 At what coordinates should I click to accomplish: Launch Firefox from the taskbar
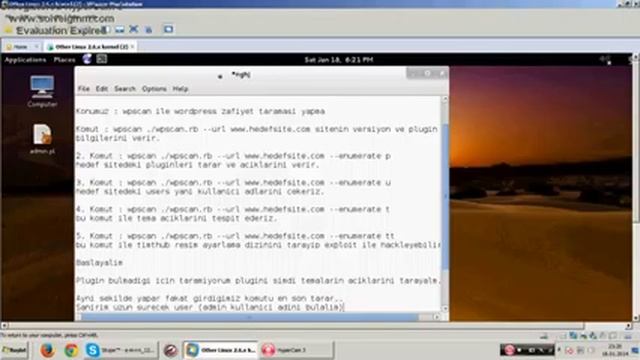point(47,350)
